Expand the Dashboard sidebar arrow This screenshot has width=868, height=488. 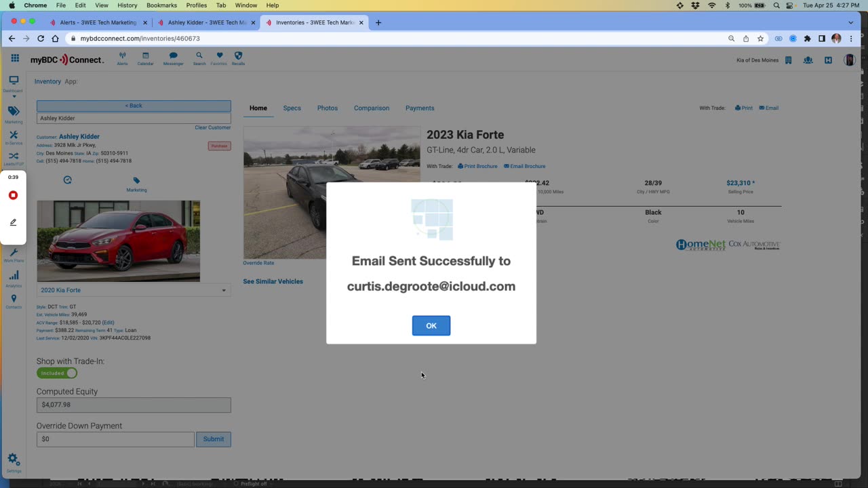[14, 96]
